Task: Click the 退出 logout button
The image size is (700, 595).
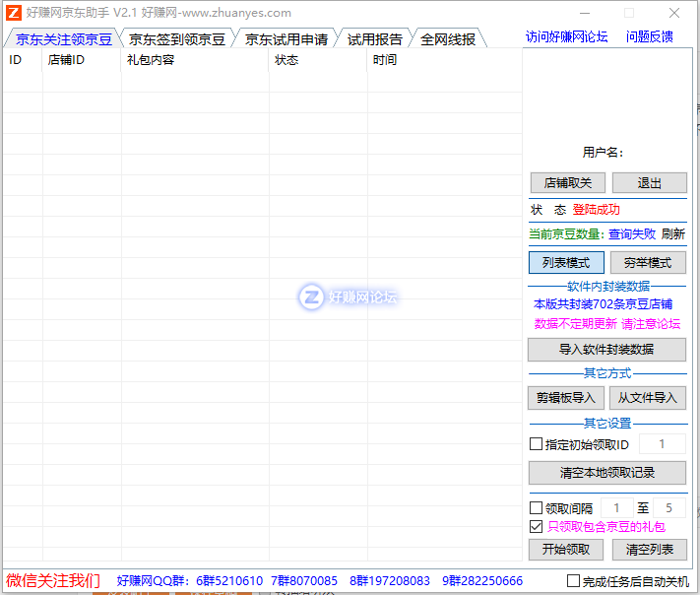Action: coord(649,182)
